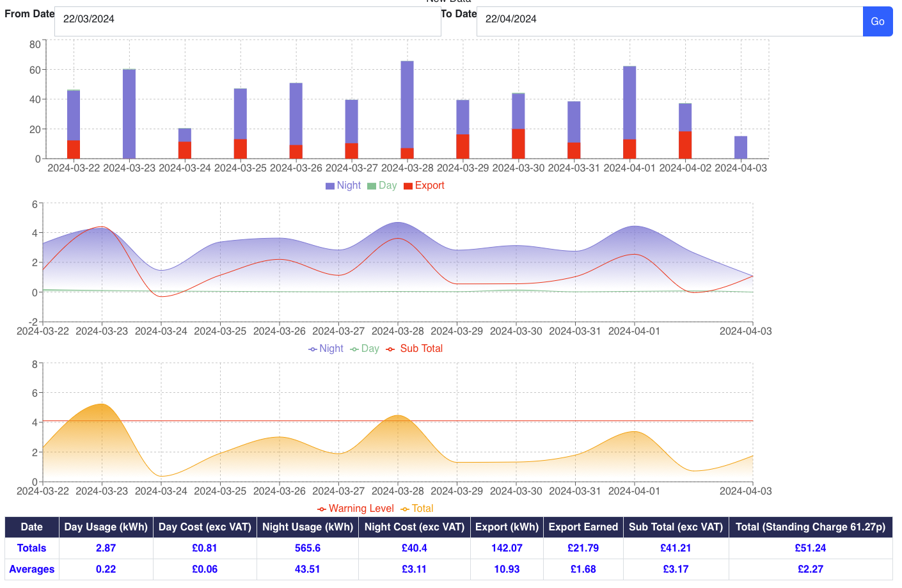Screen dimensions: 902x588
Task: Click the Night Usage (kWh) column header
Action: click(x=308, y=527)
